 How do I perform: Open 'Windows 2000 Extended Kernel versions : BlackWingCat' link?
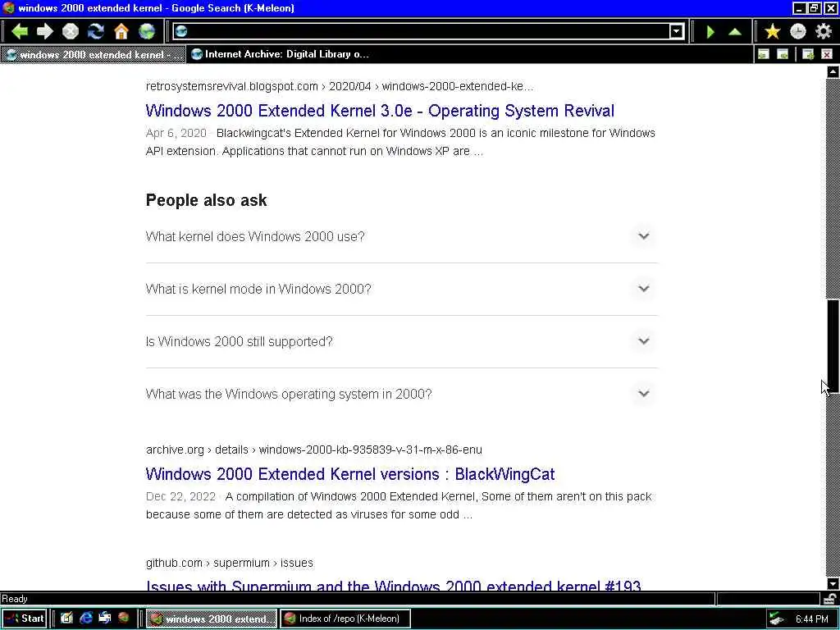(350, 473)
